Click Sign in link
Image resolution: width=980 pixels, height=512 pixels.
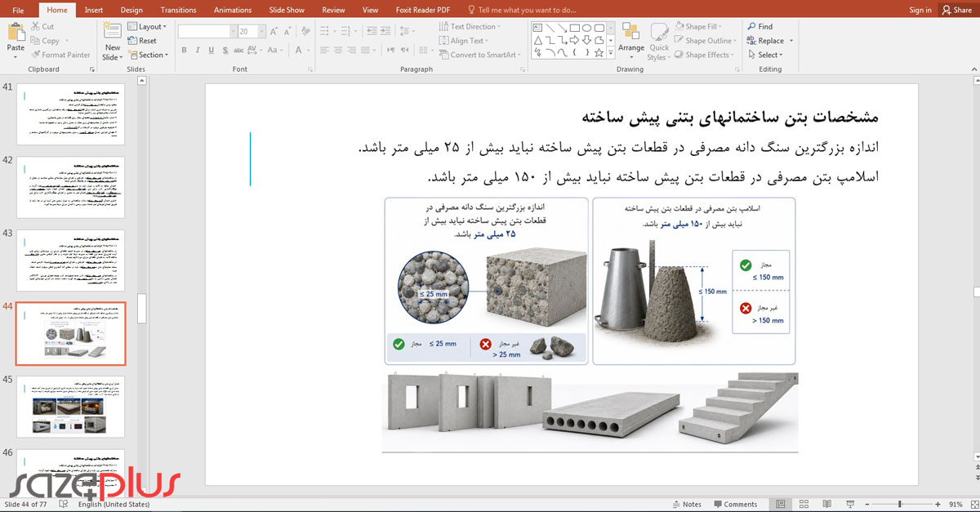(x=920, y=10)
